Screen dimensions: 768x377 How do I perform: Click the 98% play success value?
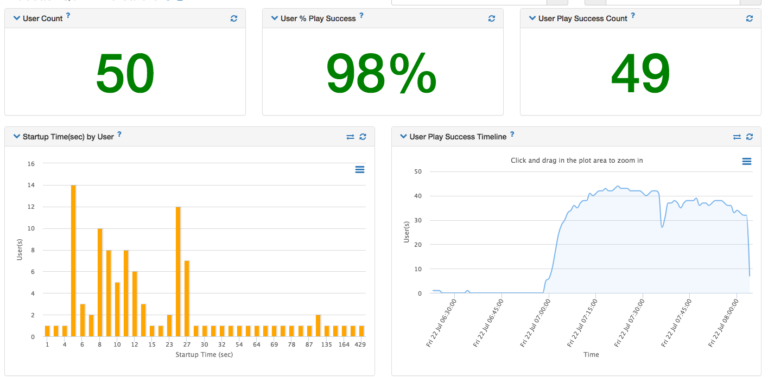(382, 74)
